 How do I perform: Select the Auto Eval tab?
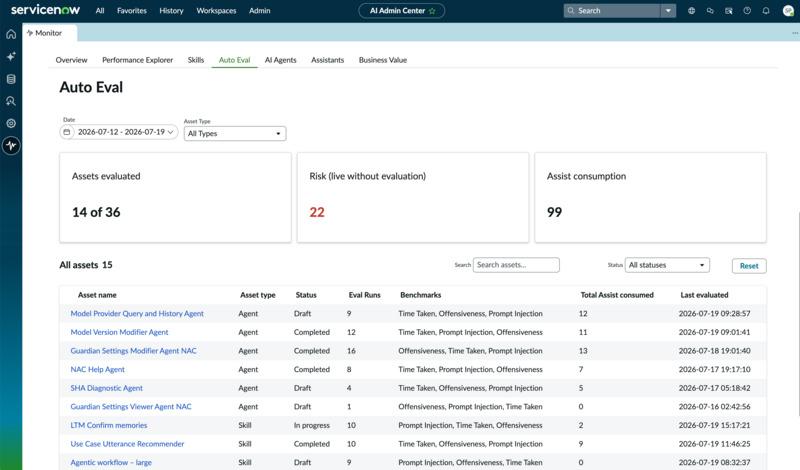(x=235, y=60)
